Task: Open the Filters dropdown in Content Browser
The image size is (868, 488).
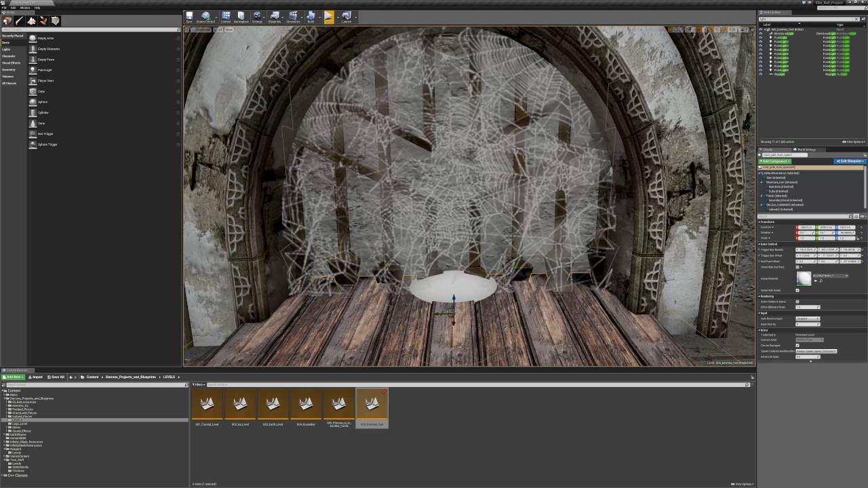Action: (x=199, y=385)
